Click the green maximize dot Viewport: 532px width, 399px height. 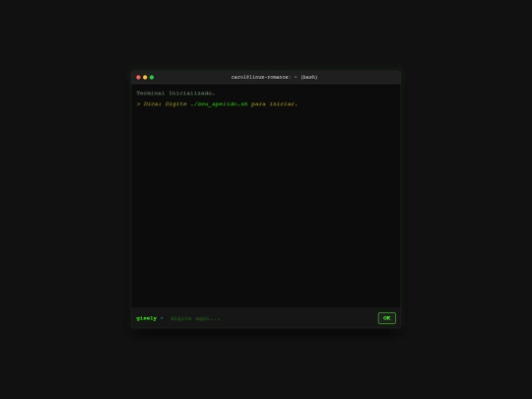[152, 78]
